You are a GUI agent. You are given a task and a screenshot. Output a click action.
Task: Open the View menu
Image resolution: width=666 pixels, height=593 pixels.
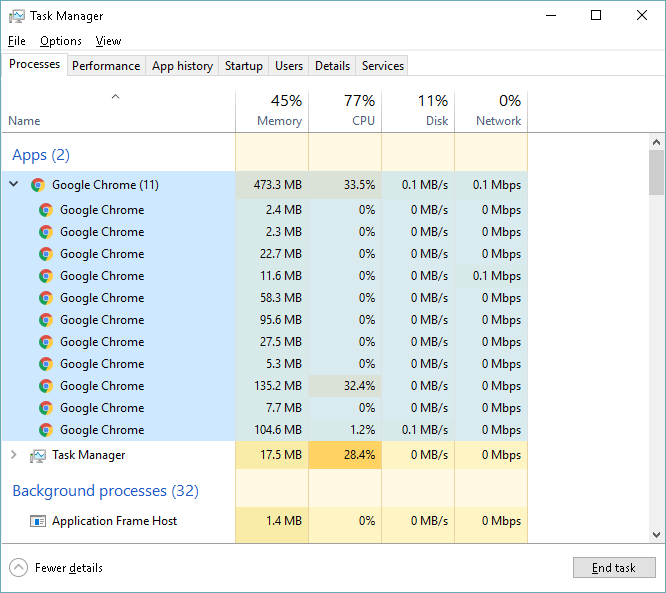tap(108, 41)
